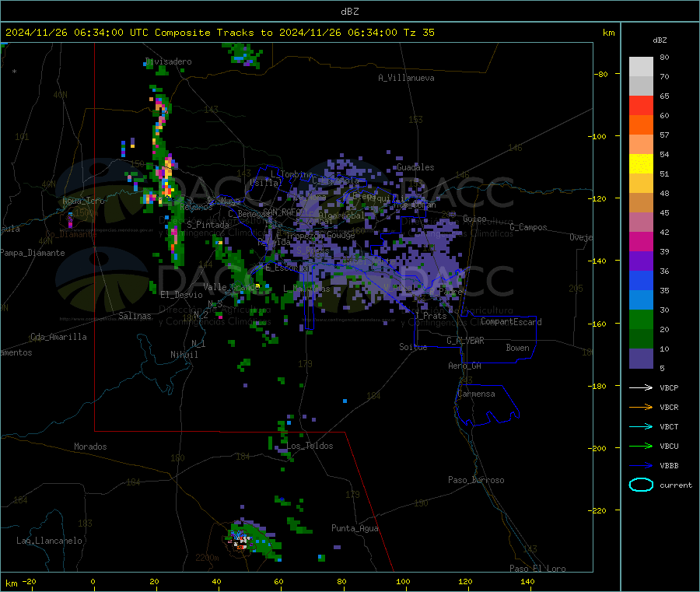Image resolution: width=700 pixels, height=592 pixels.
Task: Click the 'km' unit label above the right axis
Action: 608,33
